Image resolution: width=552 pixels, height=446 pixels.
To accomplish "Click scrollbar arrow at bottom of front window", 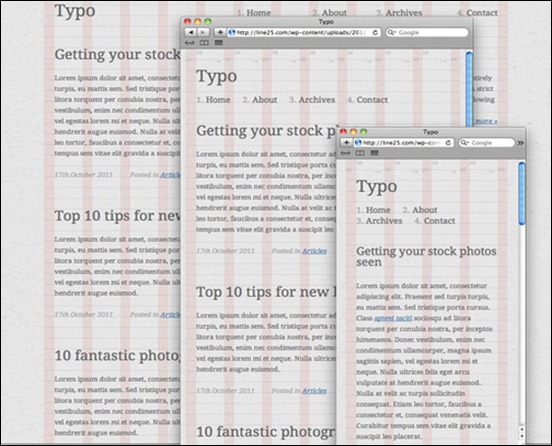I will pos(522,437).
